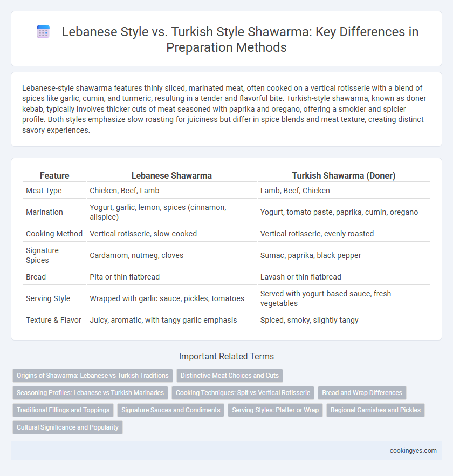Open 'Cultural Significance and Popularity' tag
The height and width of the screenshot is (476, 453).
click(x=67, y=427)
